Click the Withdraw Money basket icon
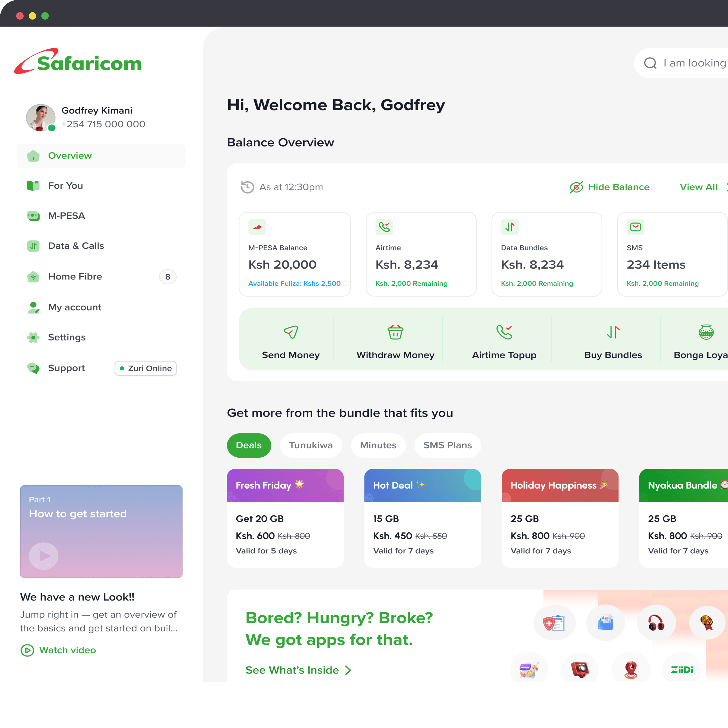The image size is (728, 728). pos(395,332)
